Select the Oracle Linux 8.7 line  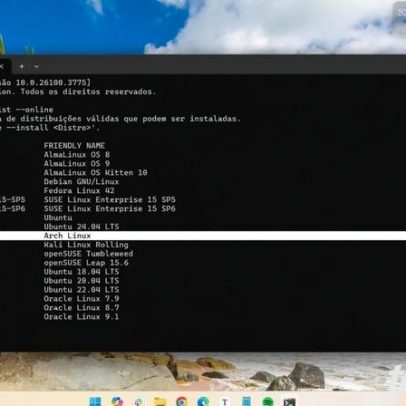(81, 308)
